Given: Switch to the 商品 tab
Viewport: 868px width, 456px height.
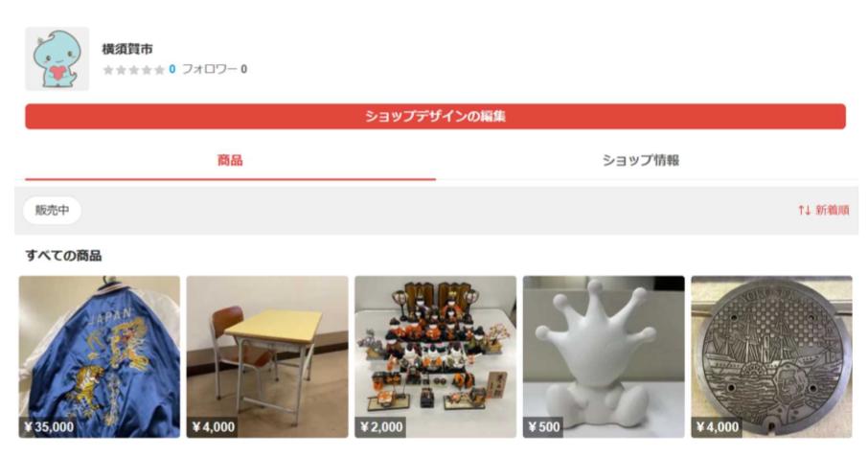Looking at the screenshot, I should pos(230,161).
